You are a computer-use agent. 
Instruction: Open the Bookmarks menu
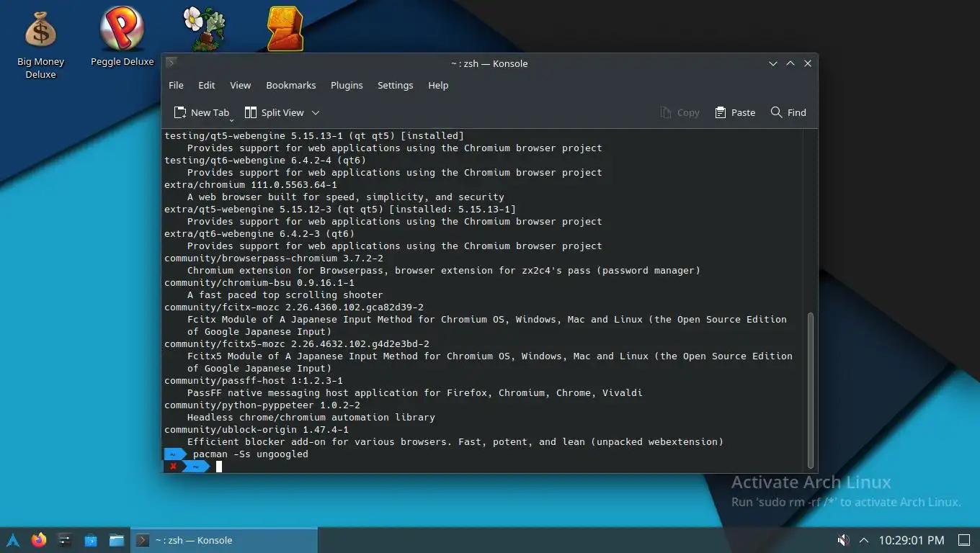[291, 85]
